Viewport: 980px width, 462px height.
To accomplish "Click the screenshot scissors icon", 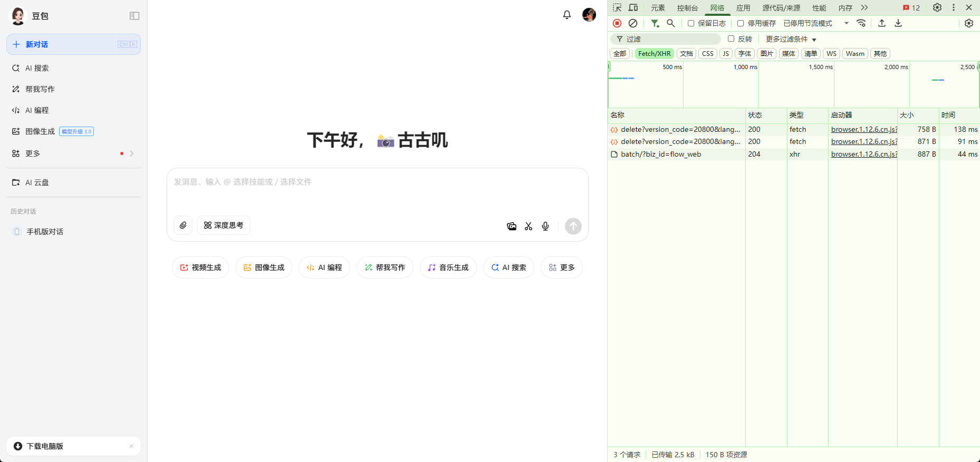I will point(529,226).
